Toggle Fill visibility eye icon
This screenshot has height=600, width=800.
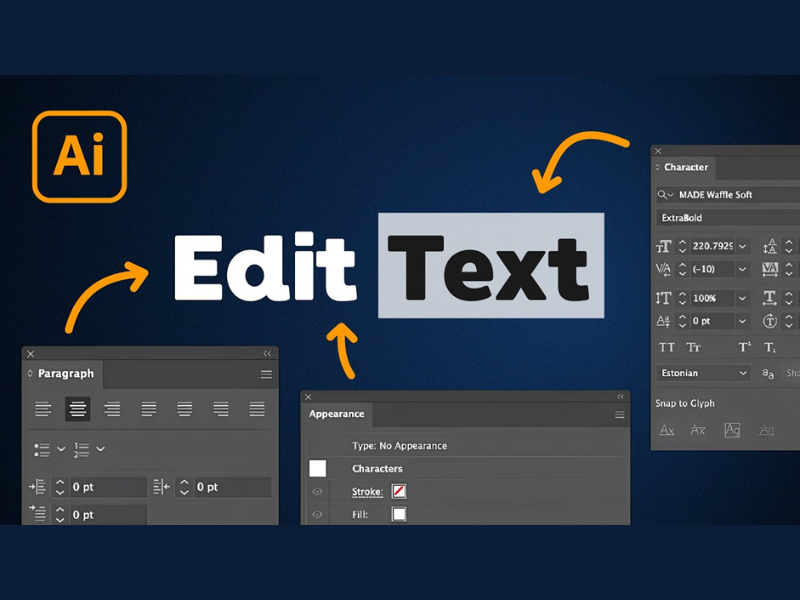tap(317, 514)
